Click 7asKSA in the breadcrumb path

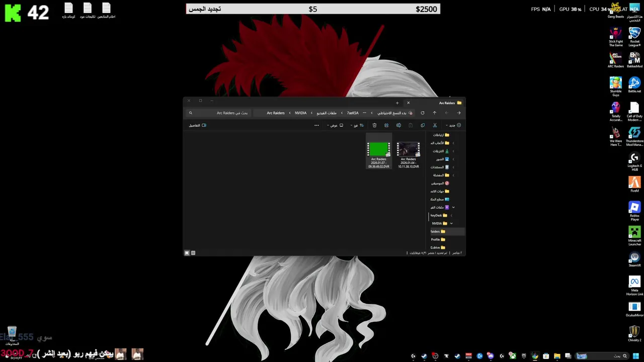click(x=353, y=113)
